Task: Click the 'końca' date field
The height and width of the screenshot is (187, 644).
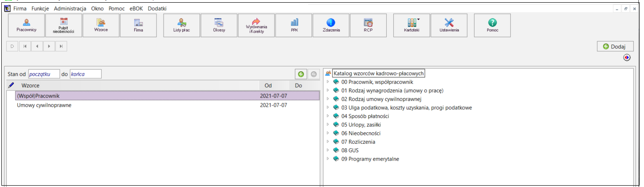Action: [86, 74]
